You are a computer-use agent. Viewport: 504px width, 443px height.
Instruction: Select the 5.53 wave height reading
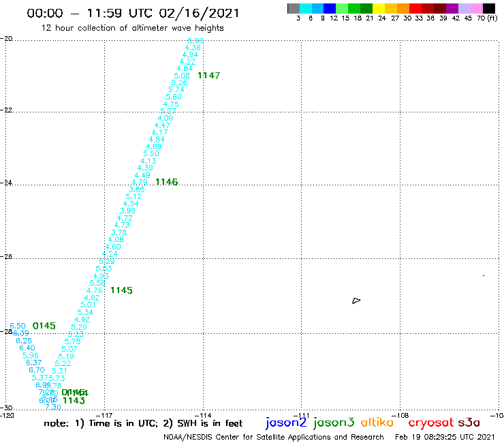point(104,269)
